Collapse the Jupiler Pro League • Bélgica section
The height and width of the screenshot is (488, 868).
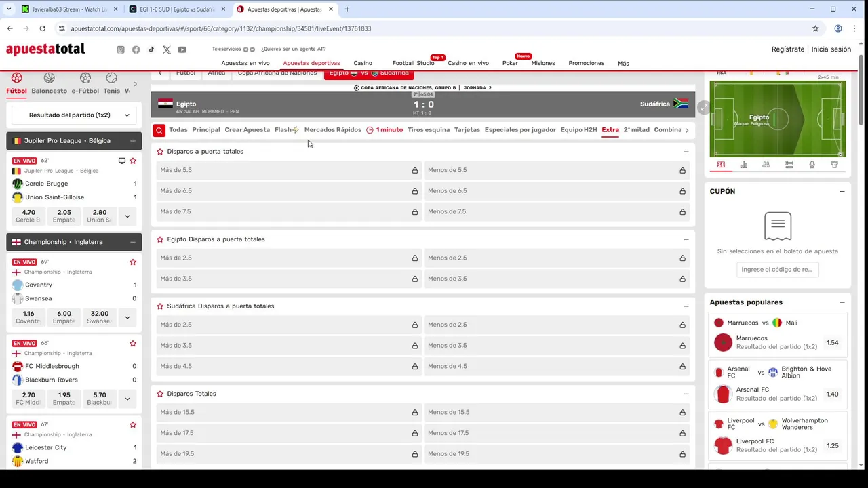tap(133, 141)
